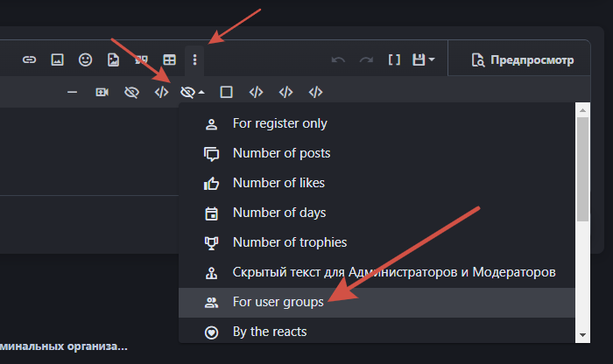Screen dimensions: 613x364
Task: Open the save draft dropdown
Action: (x=424, y=60)
